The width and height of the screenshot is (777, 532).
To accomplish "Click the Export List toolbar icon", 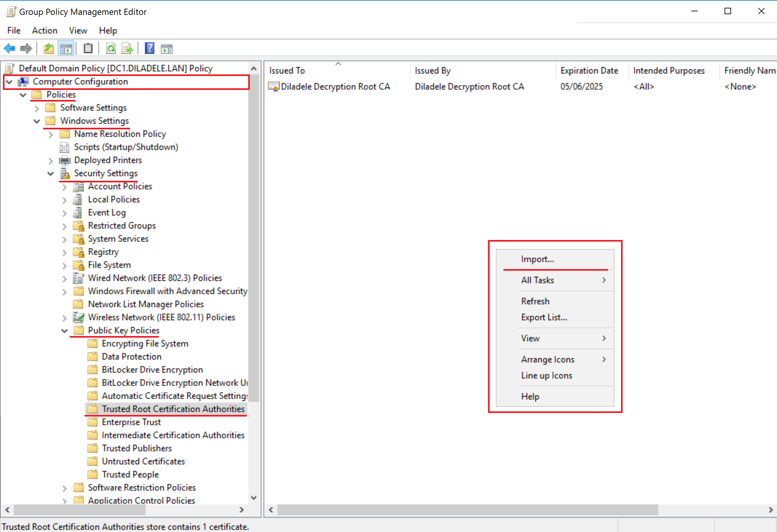I will (x=128, y=49).
